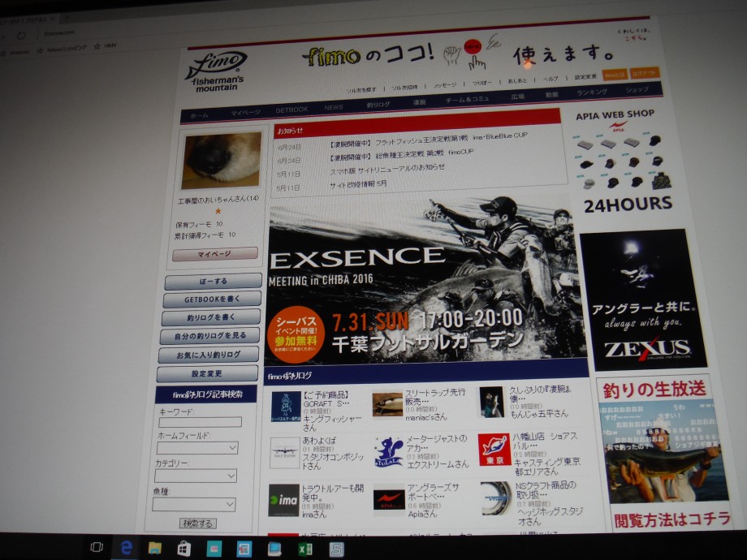Click the EXSENCE MEETING in CHIBA banner

(426, 281)
